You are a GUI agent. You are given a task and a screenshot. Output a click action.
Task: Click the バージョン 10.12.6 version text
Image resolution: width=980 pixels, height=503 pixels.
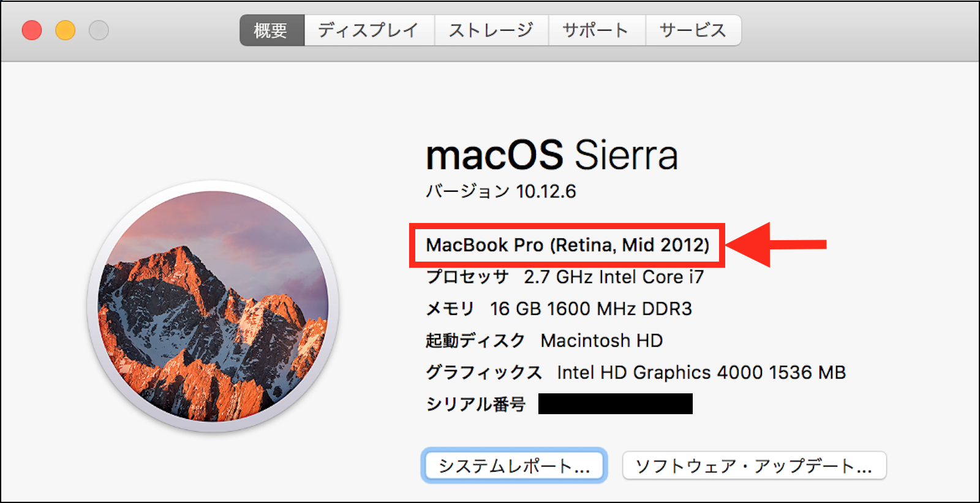(501, 192)
